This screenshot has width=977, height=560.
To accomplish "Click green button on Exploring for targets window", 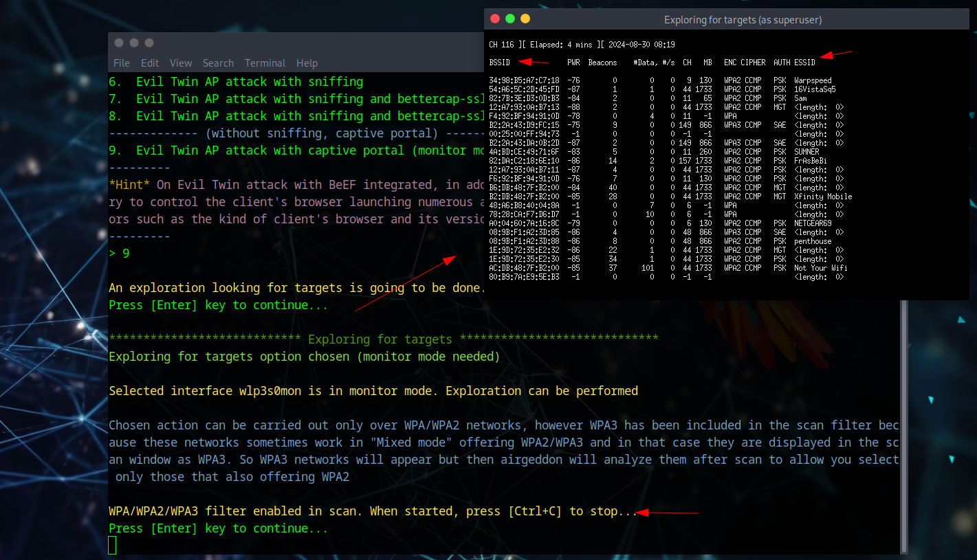I will [x=510, y=19].
